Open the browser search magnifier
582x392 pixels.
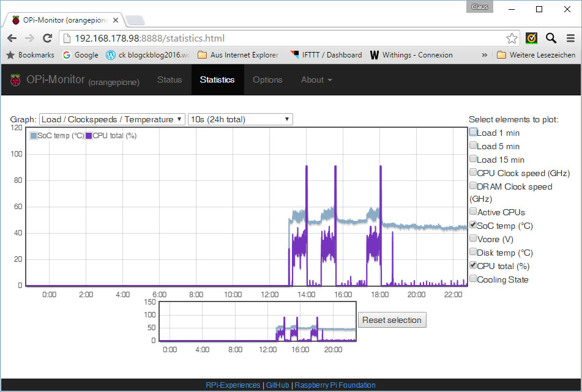[550, 37]
